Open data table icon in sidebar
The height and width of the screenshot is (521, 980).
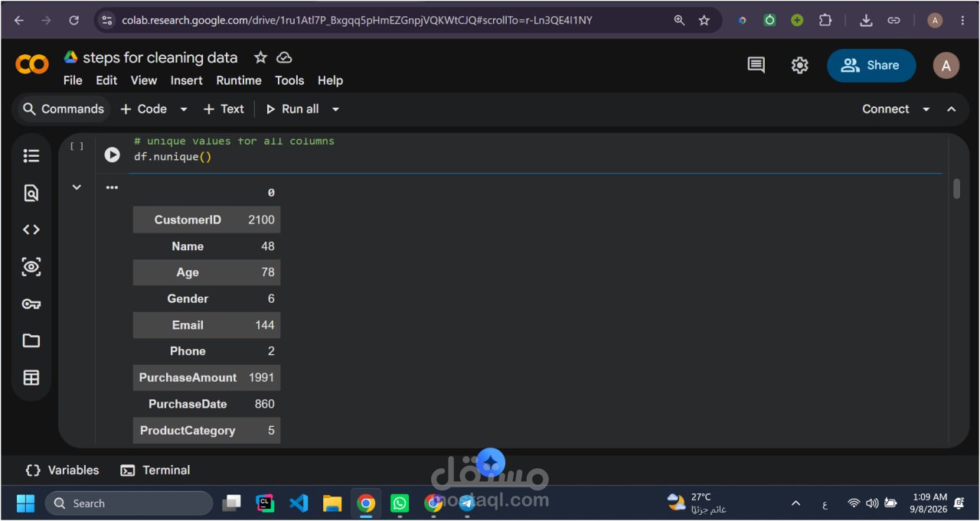[x=31, y=378]
